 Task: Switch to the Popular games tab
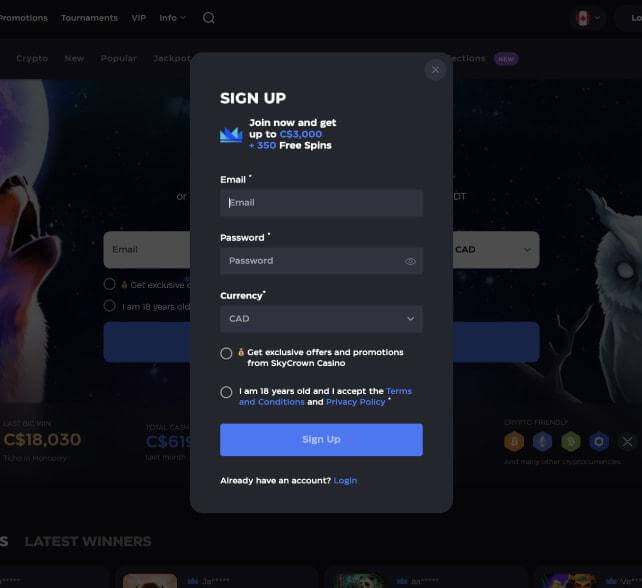coord(119,59)
